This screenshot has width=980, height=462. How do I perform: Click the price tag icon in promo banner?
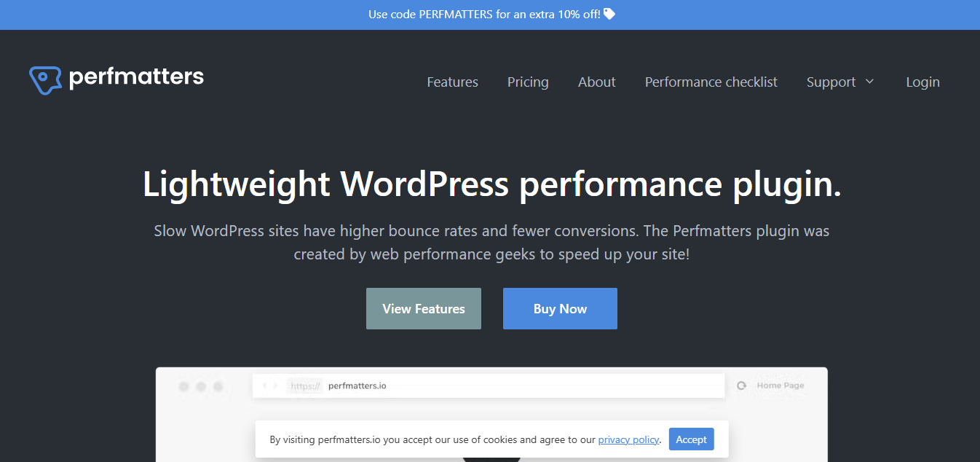point(609,14)
